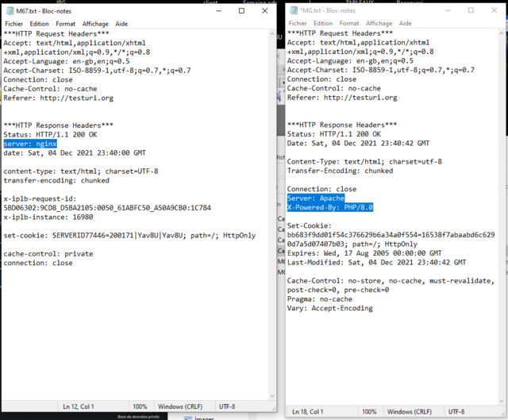This screenshot has height=420, width=508.
Task: Click 'Vary: Accept-Encoding' line
Action: pyautogui.click(x=330, y=308)
